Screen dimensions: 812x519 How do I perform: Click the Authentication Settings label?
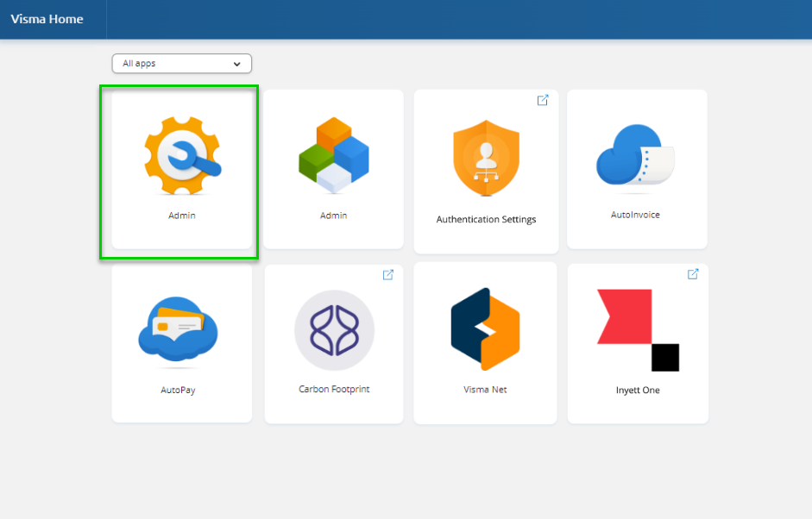click(x=486, y=219)
